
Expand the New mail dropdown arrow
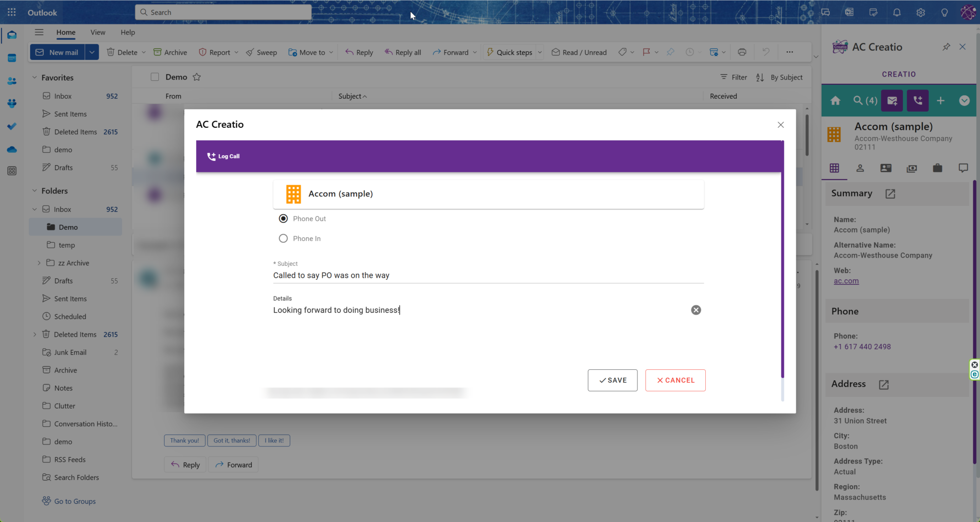[92, 52]
